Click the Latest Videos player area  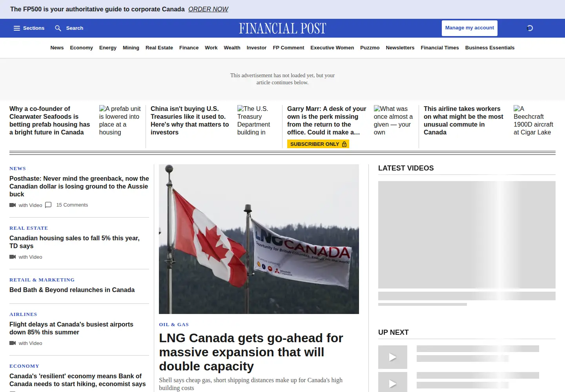coord(467,235)
